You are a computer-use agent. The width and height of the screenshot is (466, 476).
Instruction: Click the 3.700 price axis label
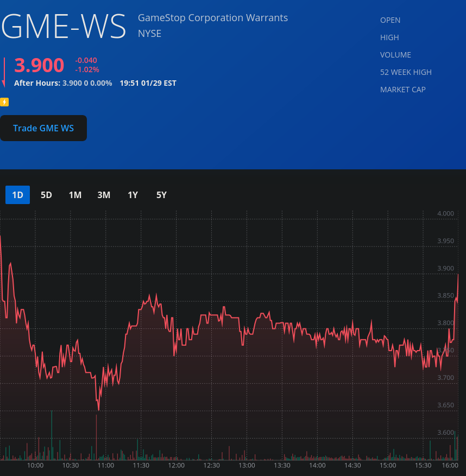(x=445, y=378)
